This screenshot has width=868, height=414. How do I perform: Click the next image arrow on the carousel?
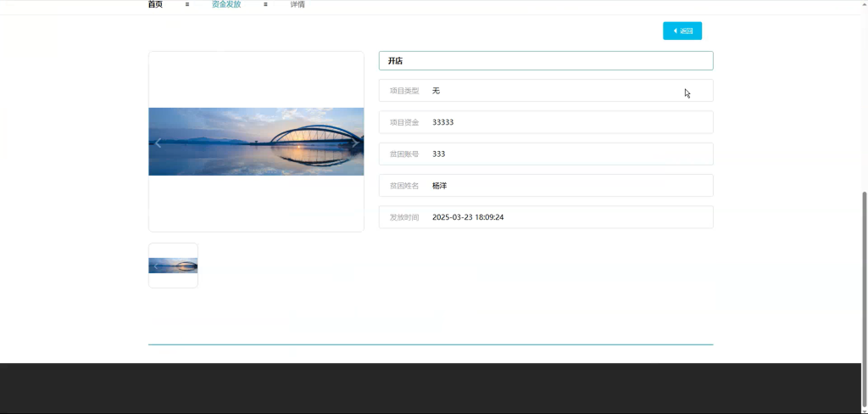(x=355, y=143)
